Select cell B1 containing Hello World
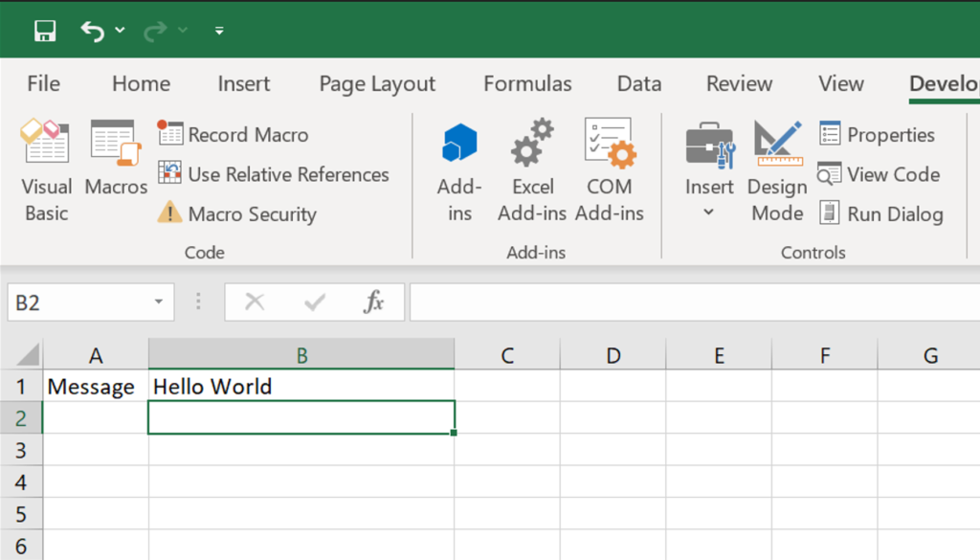This screenshot has height=560, width=980. point(301,387)
